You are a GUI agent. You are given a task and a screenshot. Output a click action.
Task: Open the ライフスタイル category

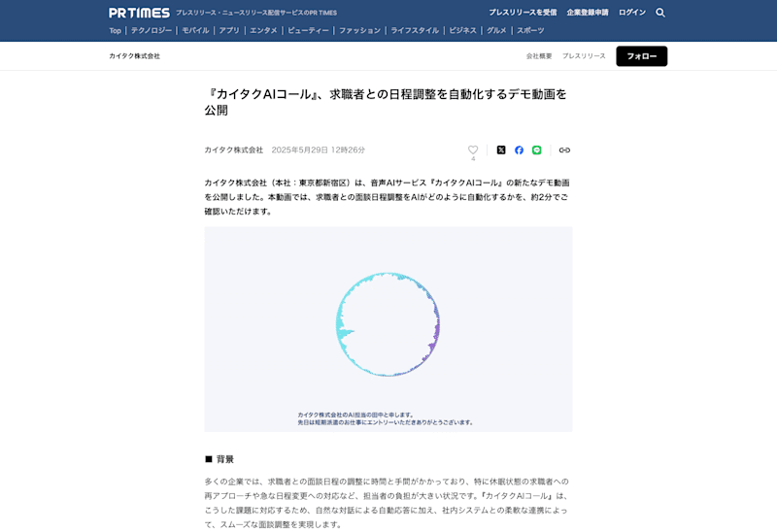415,31
